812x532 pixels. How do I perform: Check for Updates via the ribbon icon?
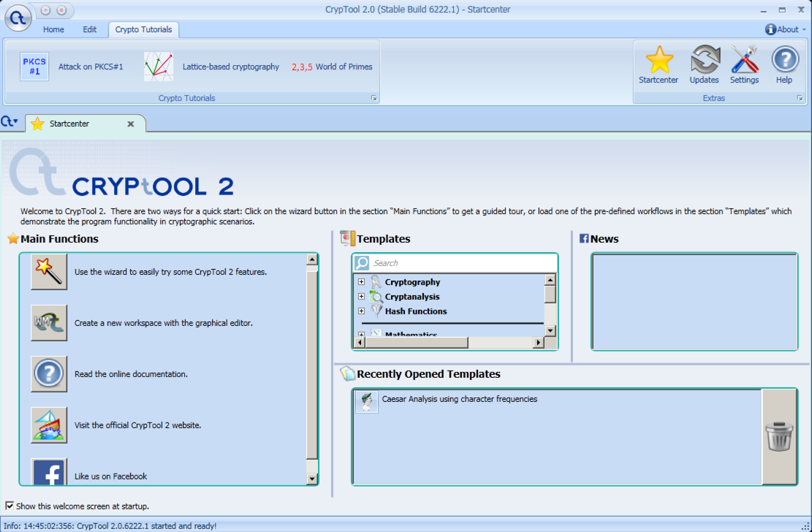[x=705, y=60]
